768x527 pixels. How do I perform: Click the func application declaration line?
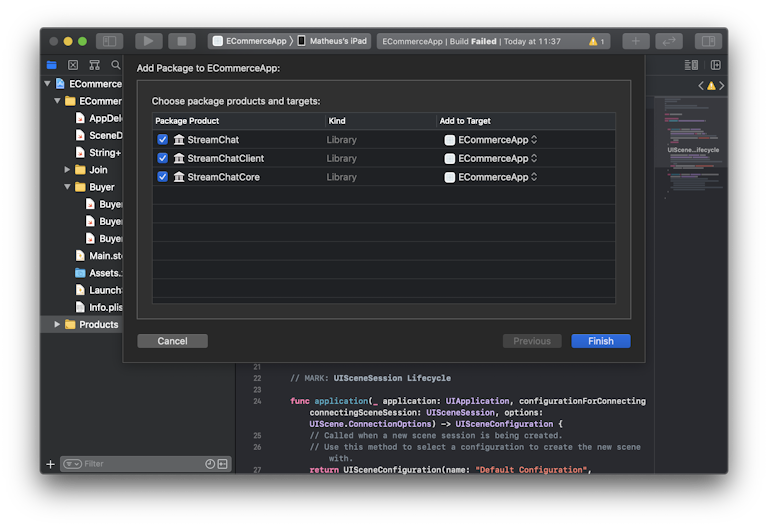click(468, 401)
